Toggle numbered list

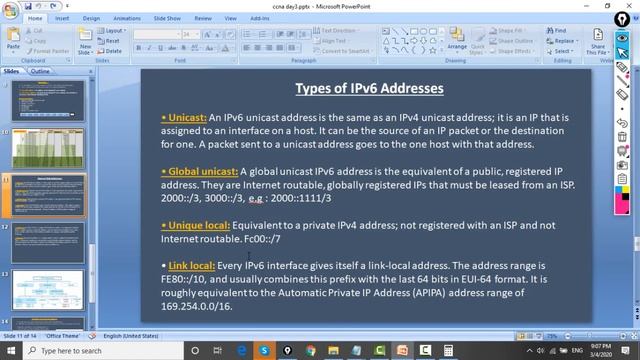tap(263, 35)
